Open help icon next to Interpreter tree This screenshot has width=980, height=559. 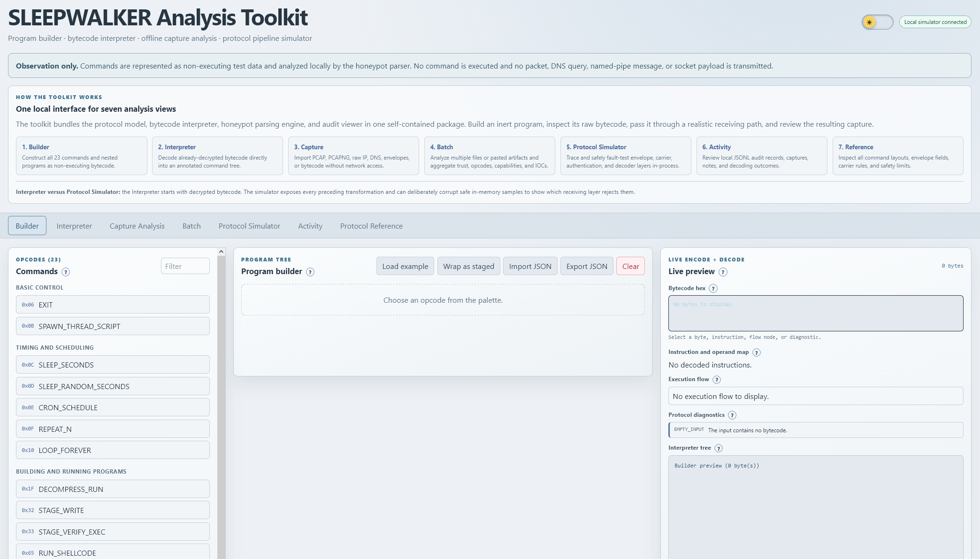pyautogui.click(x=718, y=448)
